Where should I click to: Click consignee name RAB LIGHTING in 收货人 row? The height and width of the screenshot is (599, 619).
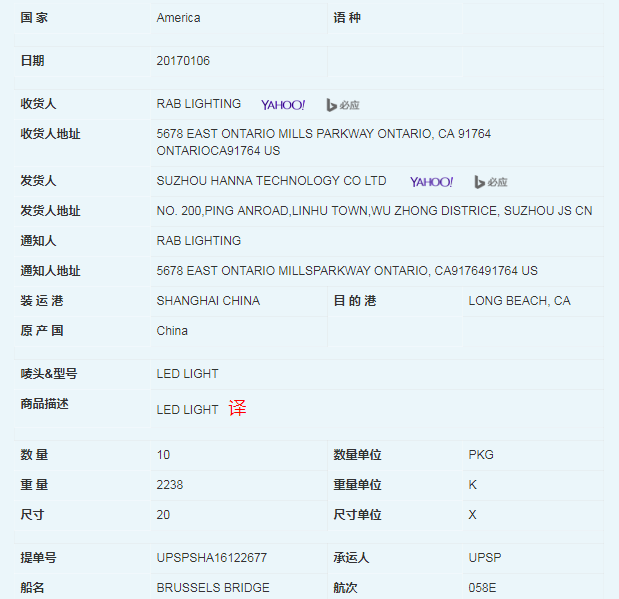199,104
